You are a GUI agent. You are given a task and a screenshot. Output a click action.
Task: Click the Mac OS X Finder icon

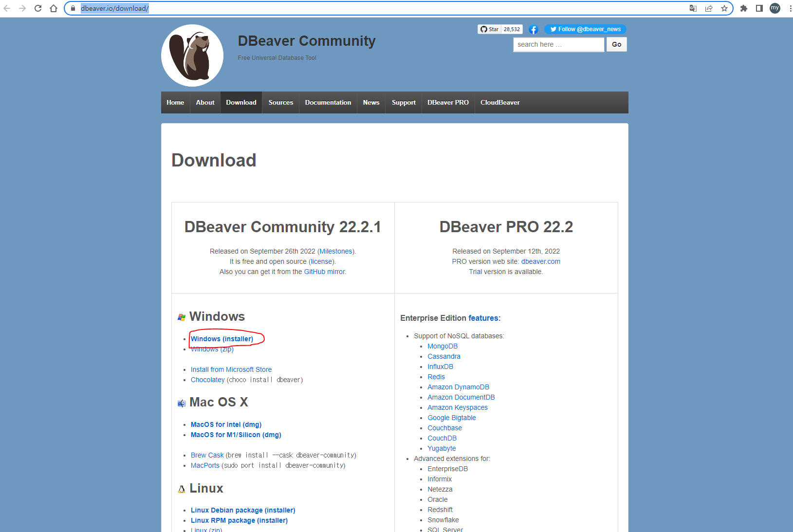(182, 404)
